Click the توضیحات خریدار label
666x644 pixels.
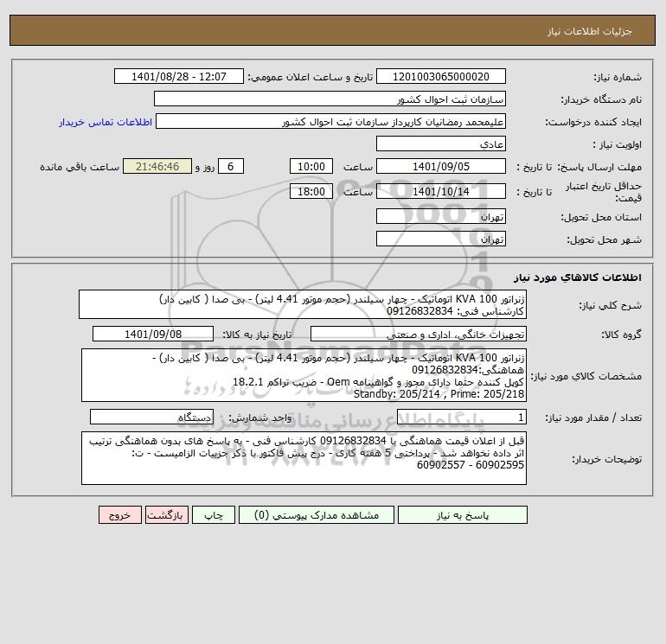[x=606, y=459]
